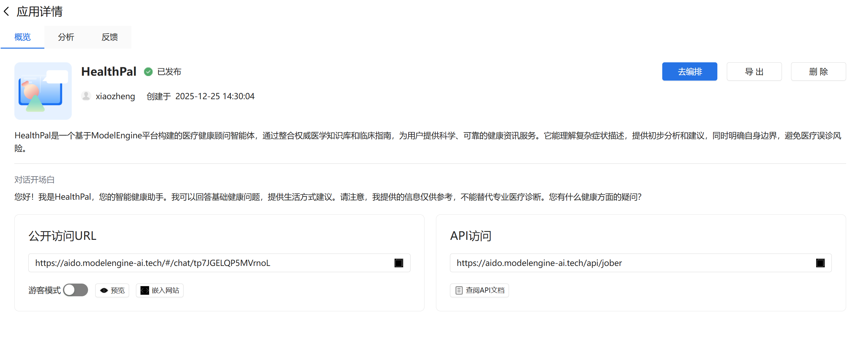868x356 pixels.
Task: Click xiaozheng's user avatar icon
Action: 86,96
